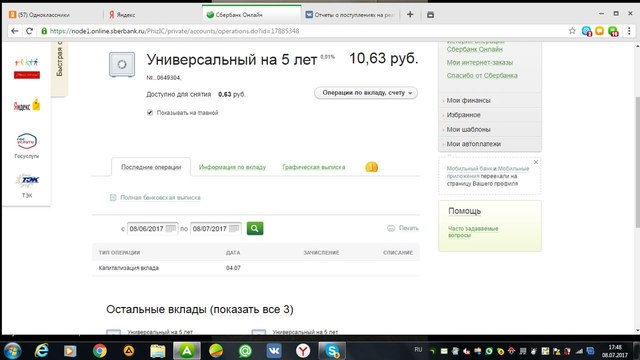Toggle the Показывать на главной checkbox
640x360 pixels.
point(150,113)
